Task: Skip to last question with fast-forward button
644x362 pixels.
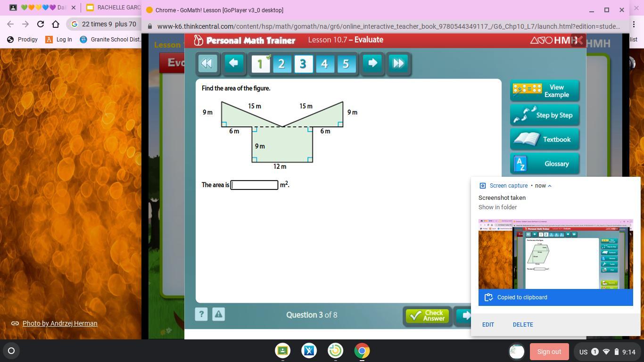Action: [x=398, y=63]
